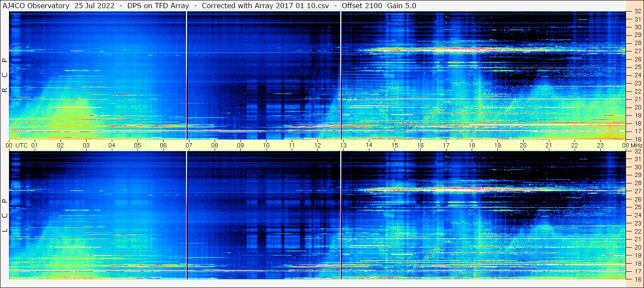Click 23 MHz tick label on RCP spectrogram
This screenshot has width=644, height=288.
637,83
